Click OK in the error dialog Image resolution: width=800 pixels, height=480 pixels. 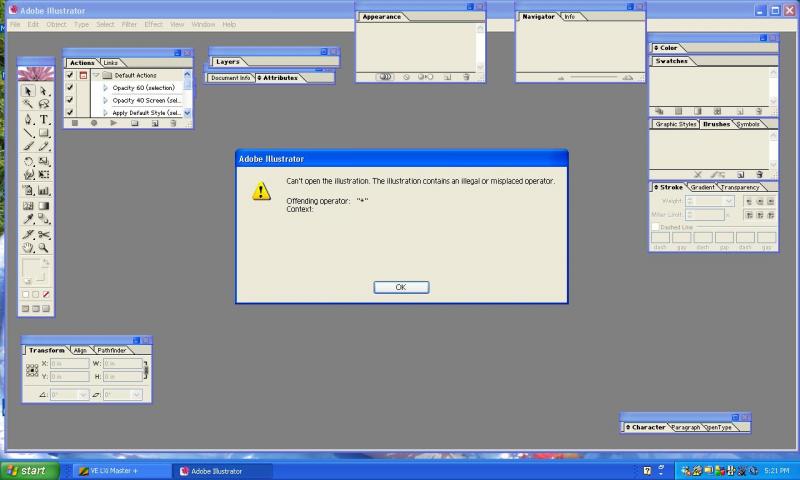click(401, 287)
